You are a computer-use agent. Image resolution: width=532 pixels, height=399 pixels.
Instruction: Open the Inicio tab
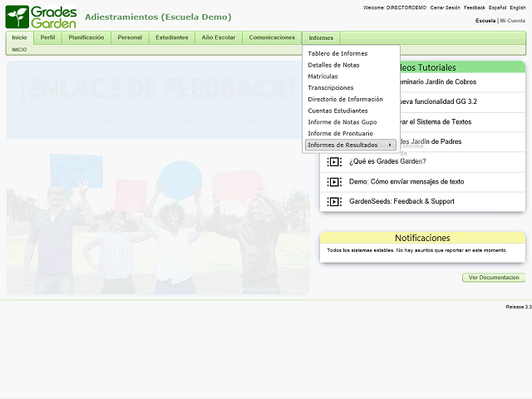pyautogui.click(x=19, y=37)
